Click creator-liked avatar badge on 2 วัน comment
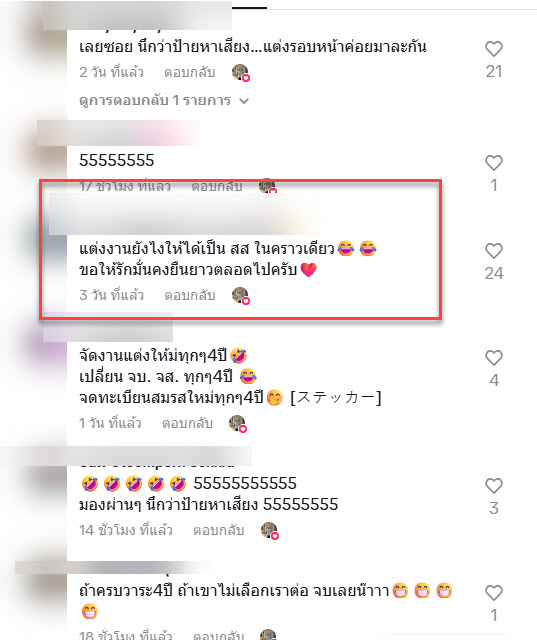 [x=241, y=73]
